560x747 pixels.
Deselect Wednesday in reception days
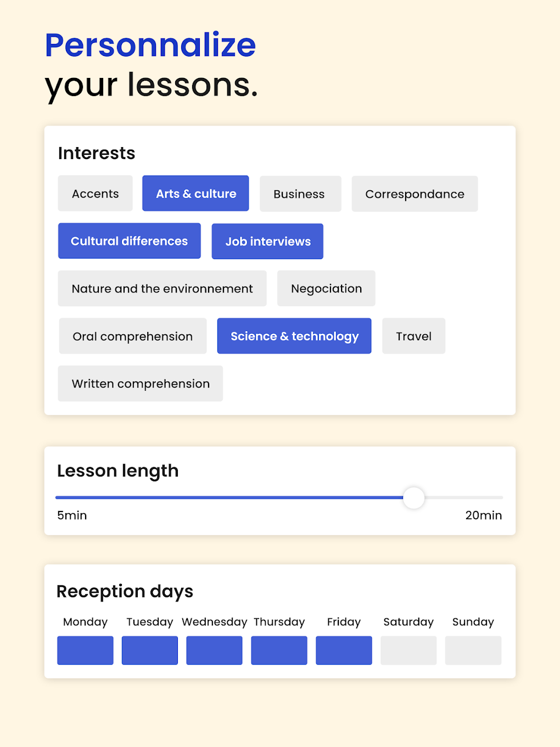[214, 650]
